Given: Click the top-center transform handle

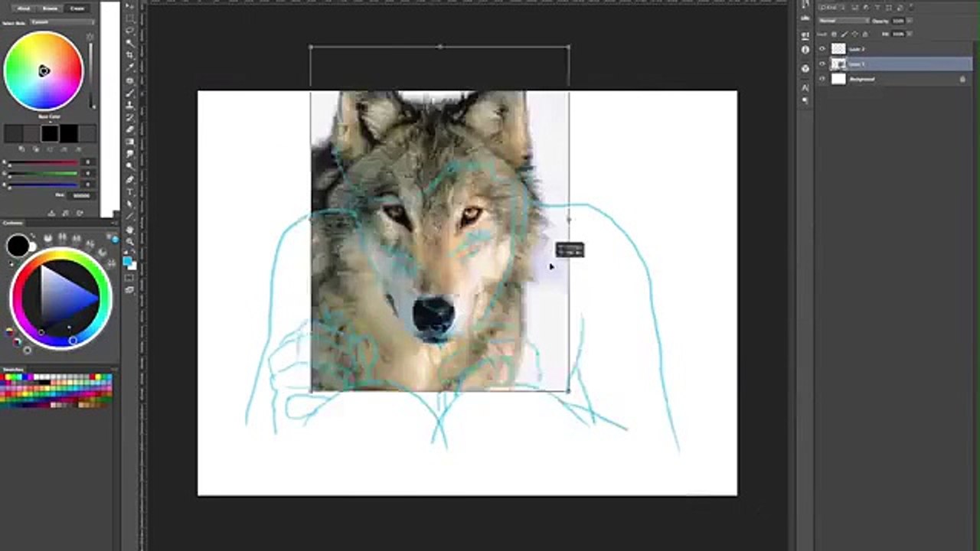Looking at the screenshot, I should tap(439, 47).
